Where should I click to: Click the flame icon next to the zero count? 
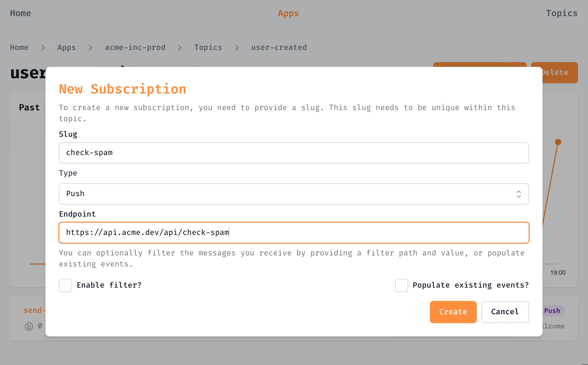coord(29,326)
